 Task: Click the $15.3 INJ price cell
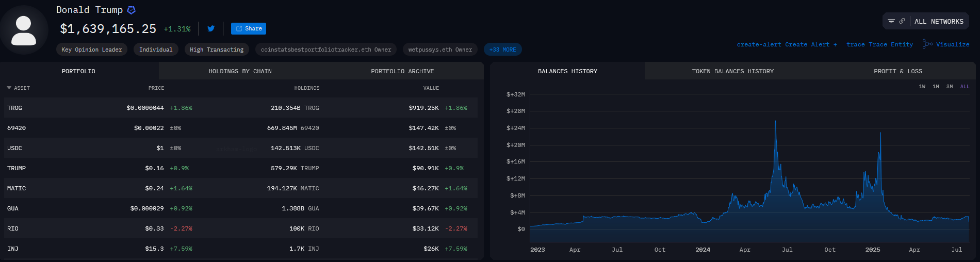(x=154, y=249)
